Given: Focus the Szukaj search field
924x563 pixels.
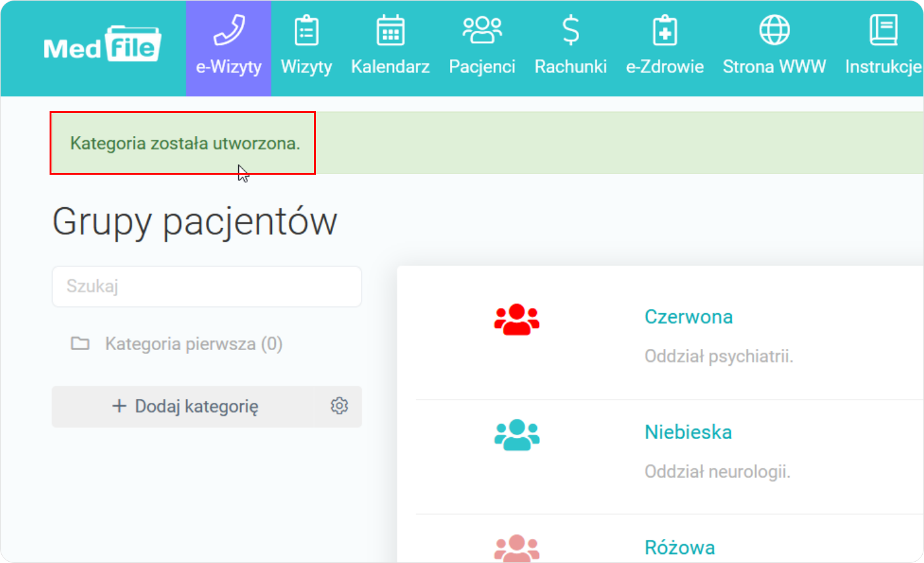Looking at the screenshot, I should coord(207,287).
